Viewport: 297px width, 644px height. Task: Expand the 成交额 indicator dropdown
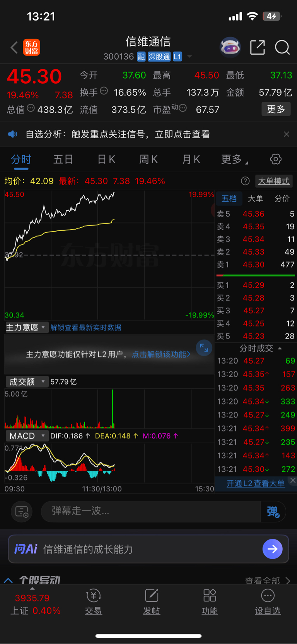26,381
